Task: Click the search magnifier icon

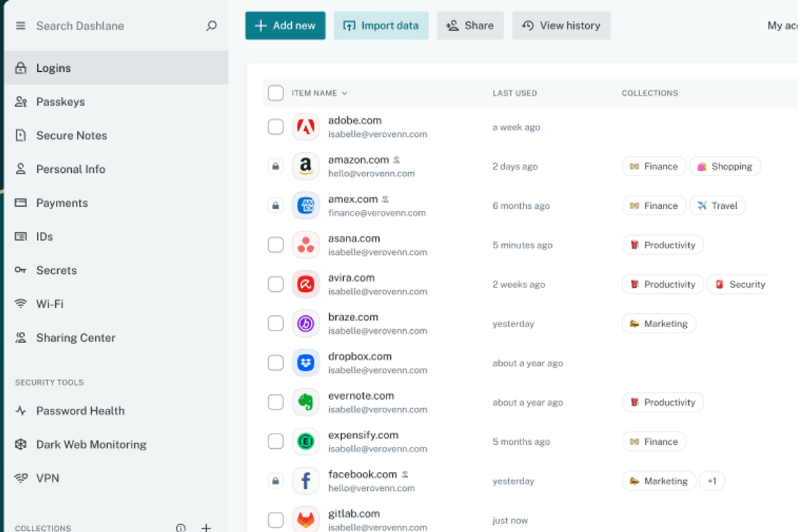Action: 211,26
